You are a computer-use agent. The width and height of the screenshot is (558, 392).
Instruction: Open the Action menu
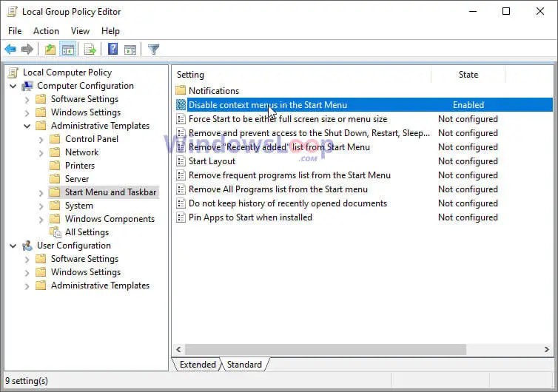point(46,31)
